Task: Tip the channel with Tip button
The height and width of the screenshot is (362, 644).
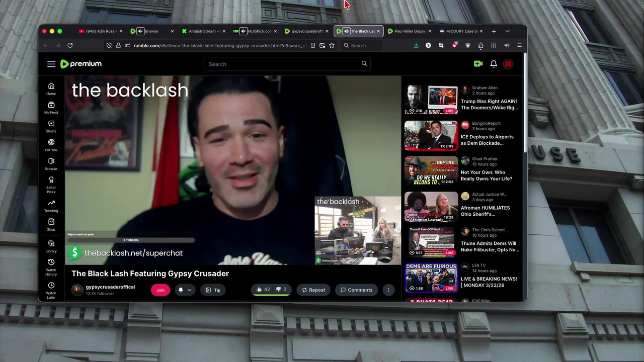Action: pyautogui.click(x=213, y=290)
